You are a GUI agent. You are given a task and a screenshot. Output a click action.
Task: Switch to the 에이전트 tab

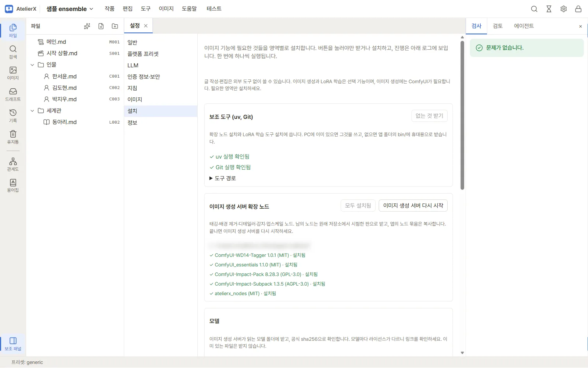(x=524, y=26)
